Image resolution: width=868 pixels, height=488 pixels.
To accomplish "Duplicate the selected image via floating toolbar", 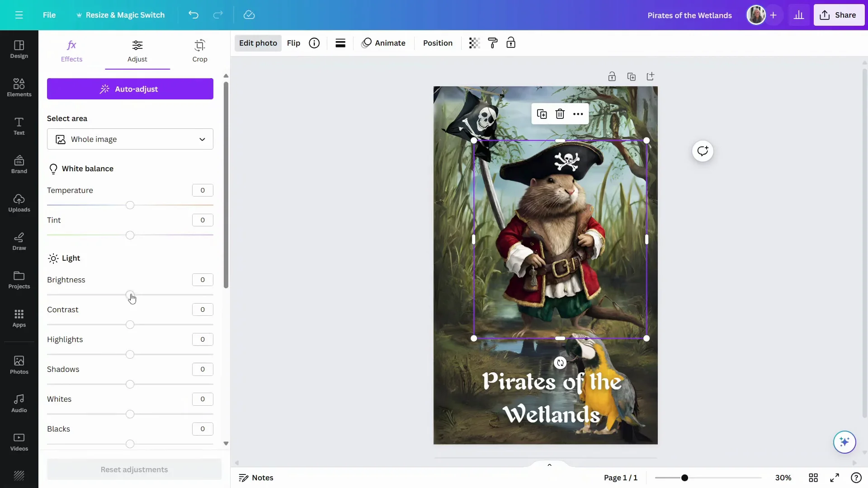I will [542, 114].
